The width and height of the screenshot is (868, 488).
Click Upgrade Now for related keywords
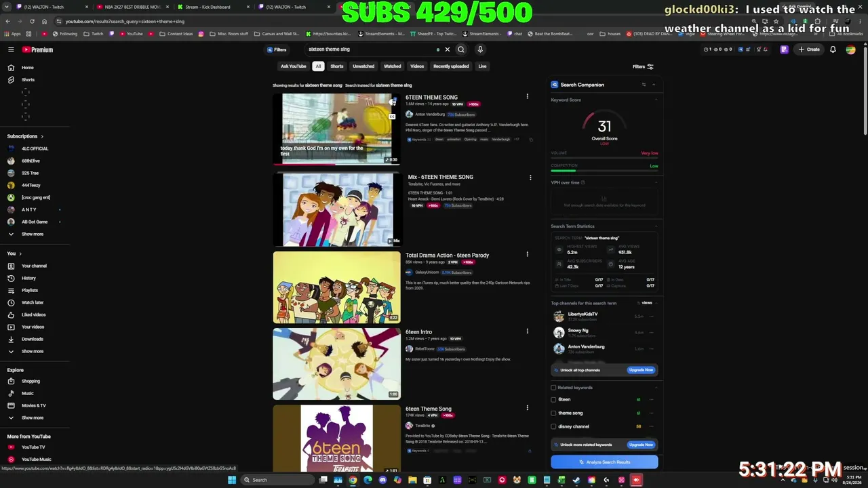coord(641,445)
